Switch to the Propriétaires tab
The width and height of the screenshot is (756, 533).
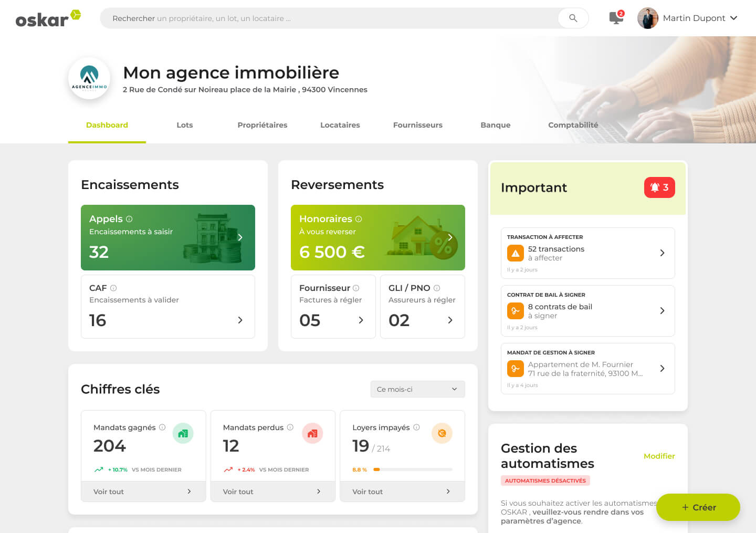click(x=262, y=125)
